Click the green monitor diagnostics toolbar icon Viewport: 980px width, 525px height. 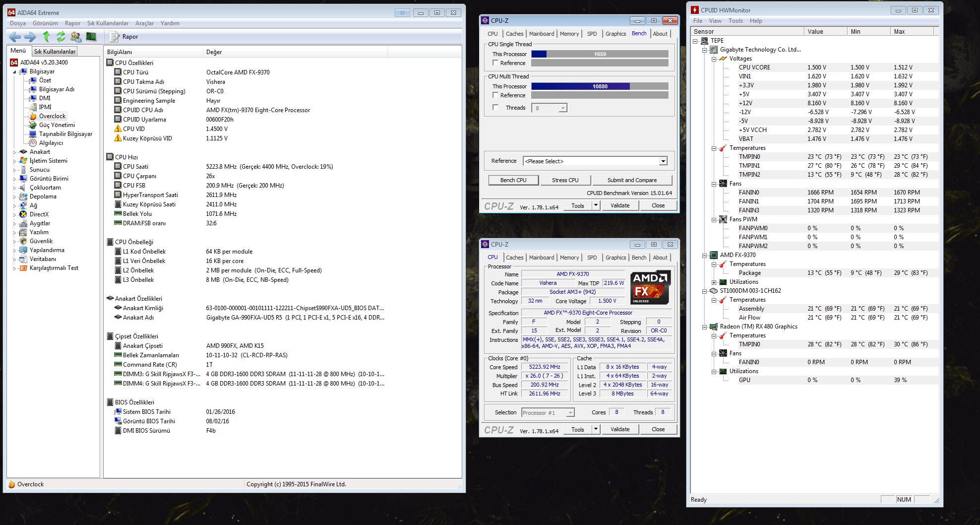point(91,37)
